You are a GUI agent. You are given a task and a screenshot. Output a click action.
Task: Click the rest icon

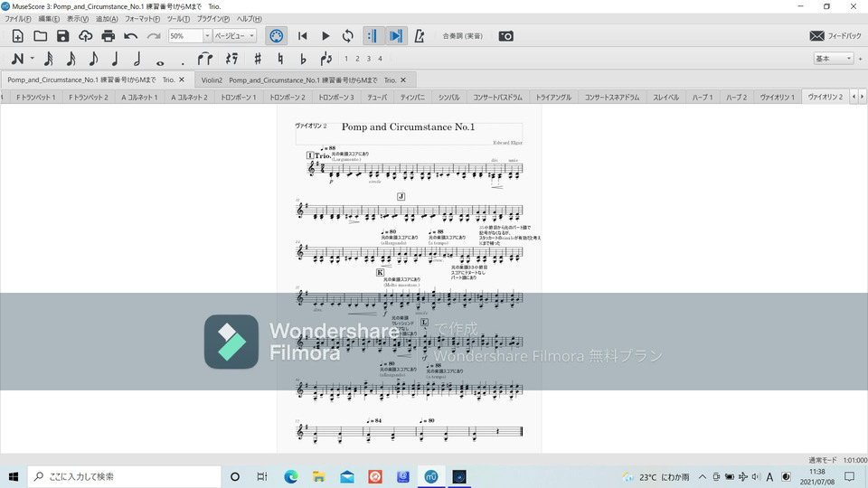[231, 59]
